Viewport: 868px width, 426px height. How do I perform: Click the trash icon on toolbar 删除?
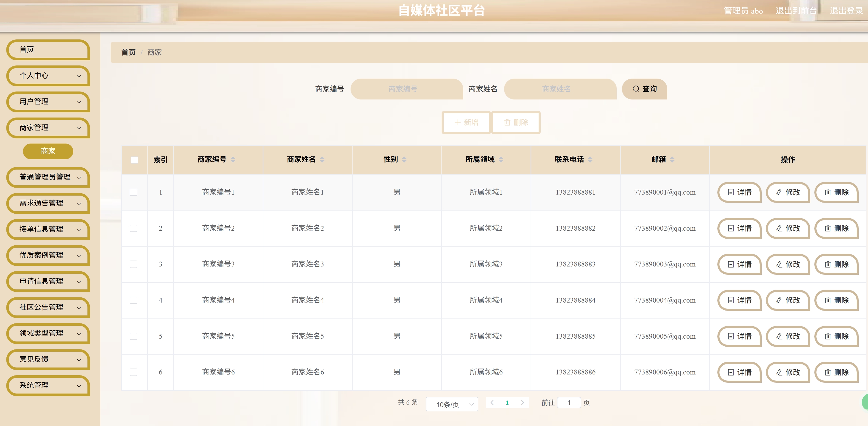[x=507, y=123]
